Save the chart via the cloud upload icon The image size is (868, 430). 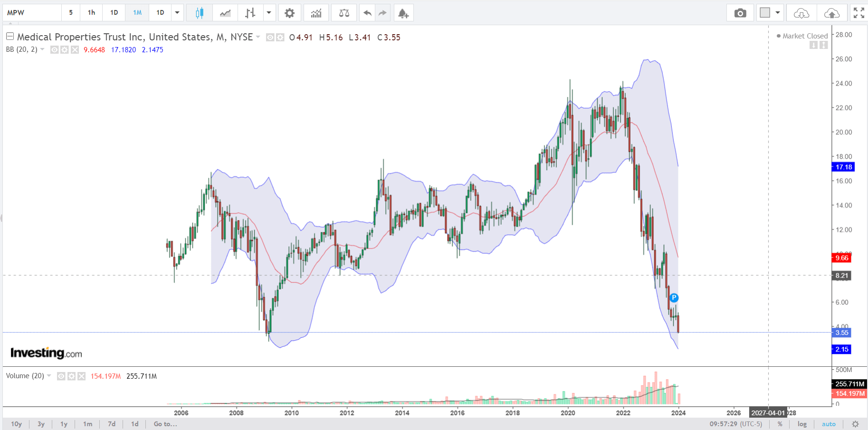[x=832, y=12]
